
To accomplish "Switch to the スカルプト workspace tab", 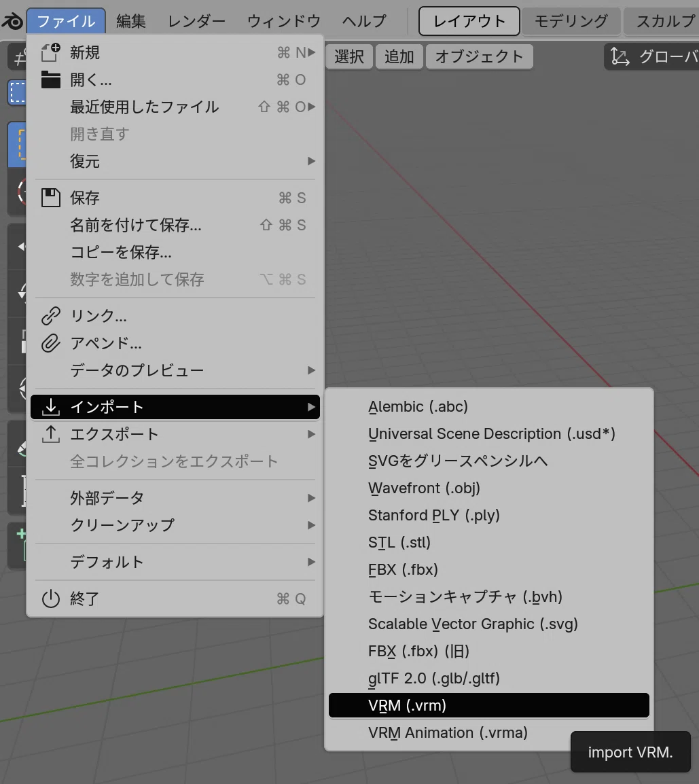I will [661, 21].
